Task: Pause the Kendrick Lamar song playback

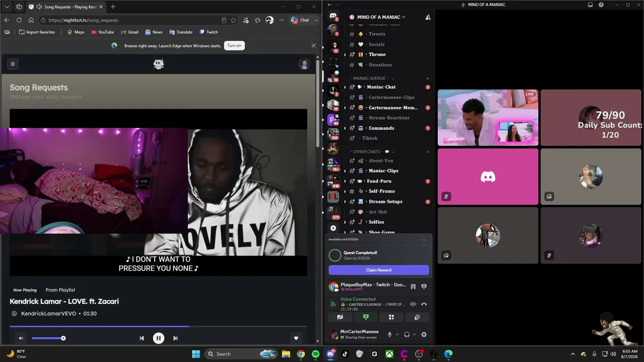Action: (x=158, y=338)
